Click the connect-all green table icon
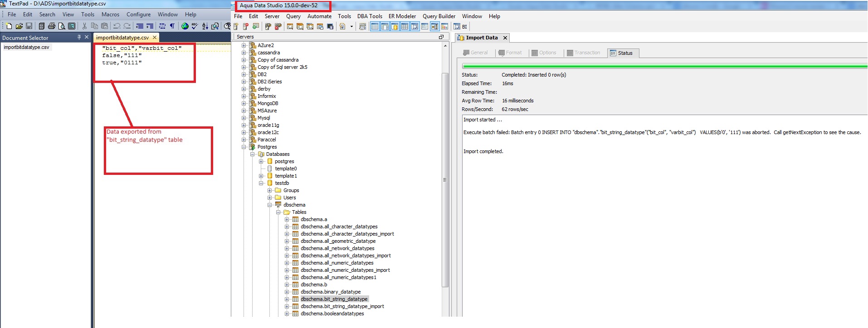The image size is (868, 328). coord(256,26)
